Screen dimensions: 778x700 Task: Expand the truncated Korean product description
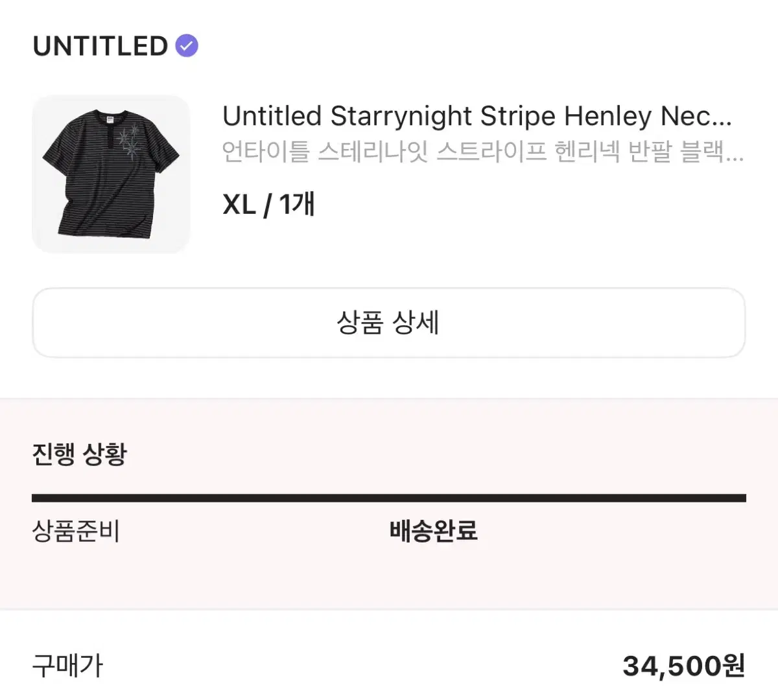click(483, 153)
